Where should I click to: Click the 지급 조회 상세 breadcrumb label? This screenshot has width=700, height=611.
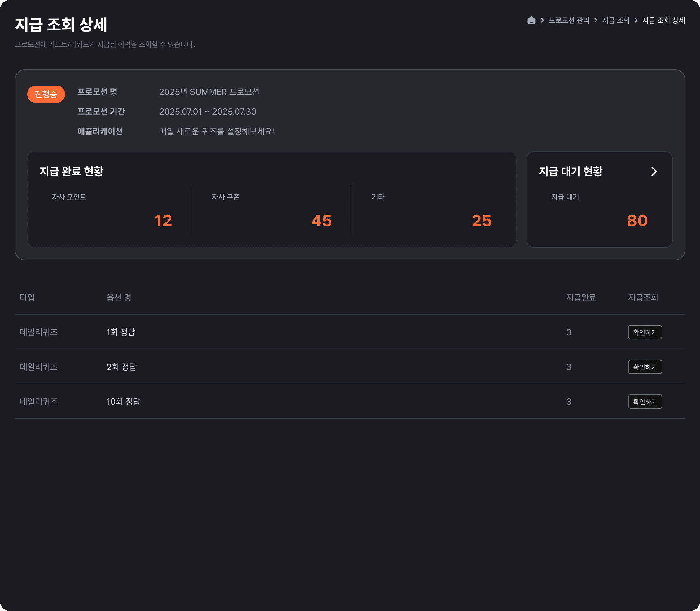[x=663, y=20]
